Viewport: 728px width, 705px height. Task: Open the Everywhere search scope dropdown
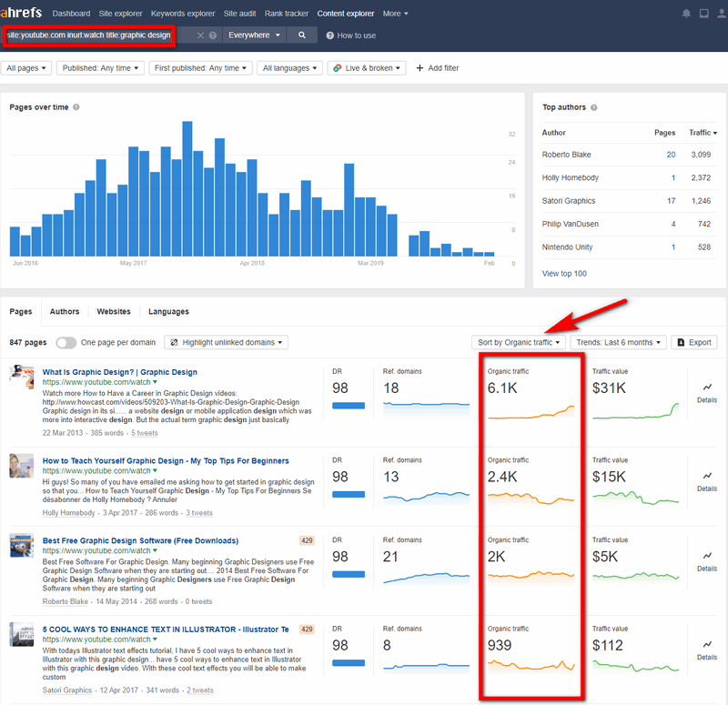pos(254,35)
